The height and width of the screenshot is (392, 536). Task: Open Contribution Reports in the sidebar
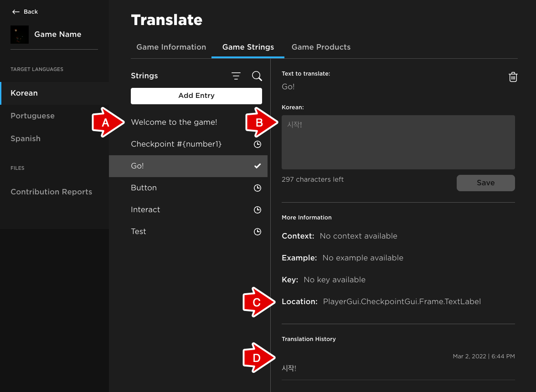[51, 192]
